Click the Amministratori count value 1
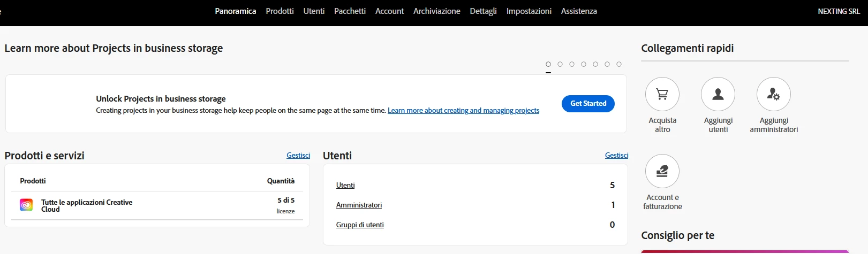 tap(613, 205)
